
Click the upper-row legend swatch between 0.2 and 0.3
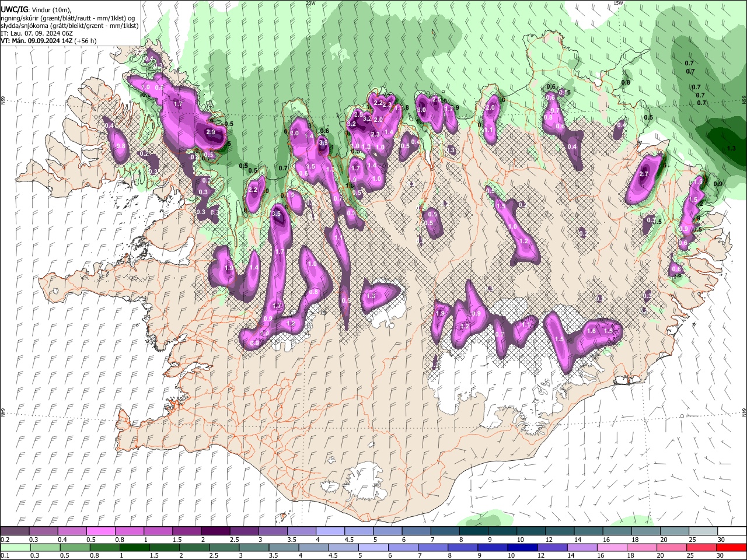point(15,531)
